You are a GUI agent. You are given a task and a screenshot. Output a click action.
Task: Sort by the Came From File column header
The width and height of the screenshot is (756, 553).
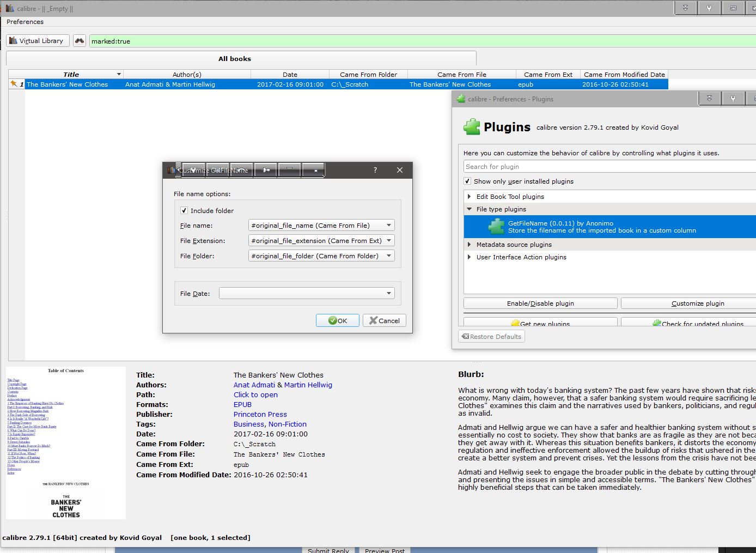462,75
